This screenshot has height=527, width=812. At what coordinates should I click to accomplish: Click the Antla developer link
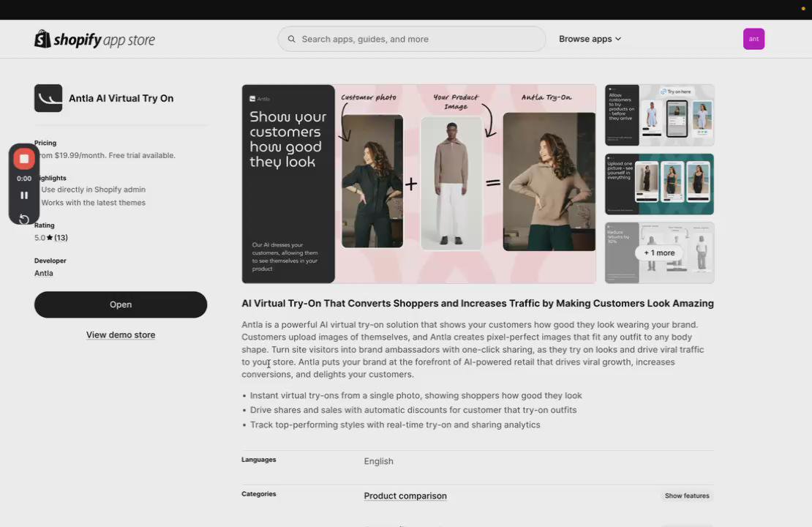click(43, 273)
